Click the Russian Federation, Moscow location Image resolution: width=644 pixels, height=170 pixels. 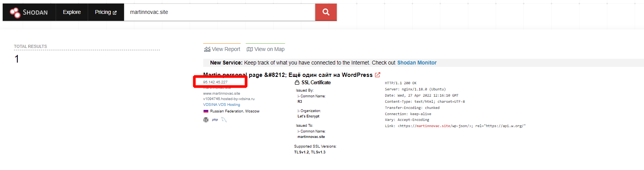(x=235, y=111)
